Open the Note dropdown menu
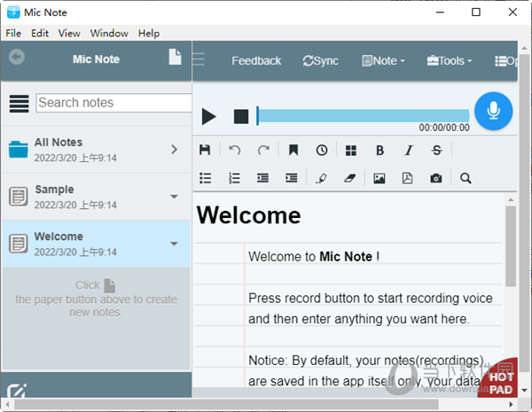Viewport: 532px width, 412px height. pyautogui.click(x=383, y=61)
